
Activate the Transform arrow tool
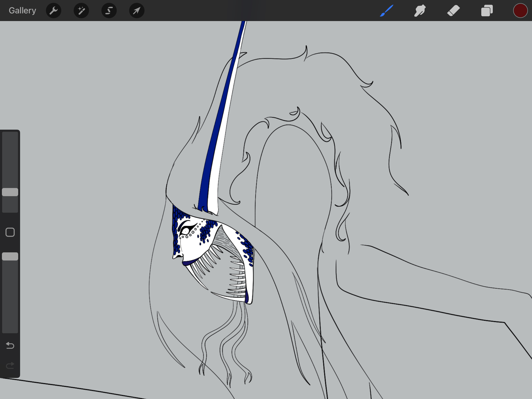click(x=137, y=11)
